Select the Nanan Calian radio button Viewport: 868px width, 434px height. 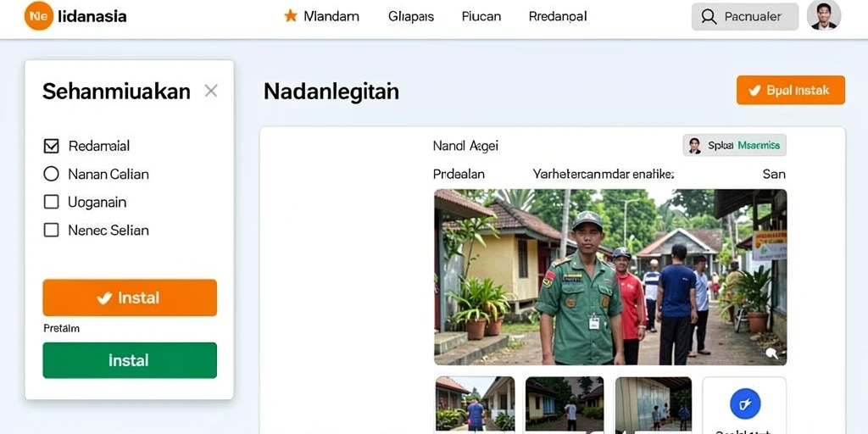(51, 175)
